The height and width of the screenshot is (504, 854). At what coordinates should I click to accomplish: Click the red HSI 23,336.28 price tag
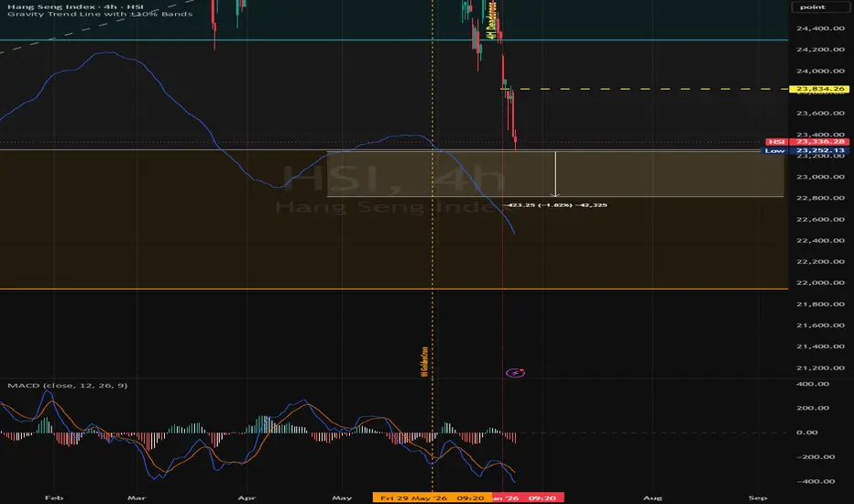807,142
